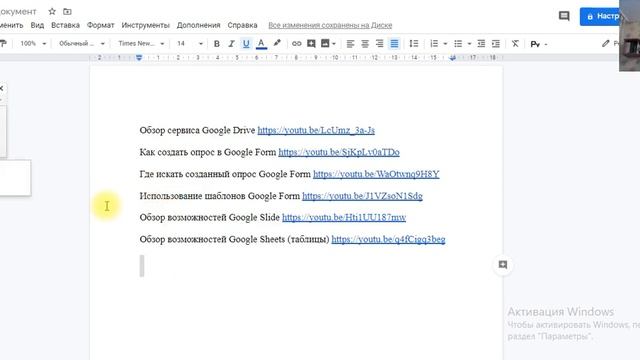The image size is (640, 360).
Task: Open the Times New font dropdown
Action: (141, 43)
